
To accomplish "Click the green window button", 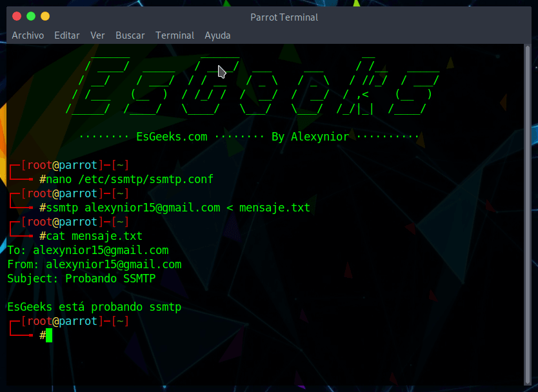I will [x=31, y=16].
